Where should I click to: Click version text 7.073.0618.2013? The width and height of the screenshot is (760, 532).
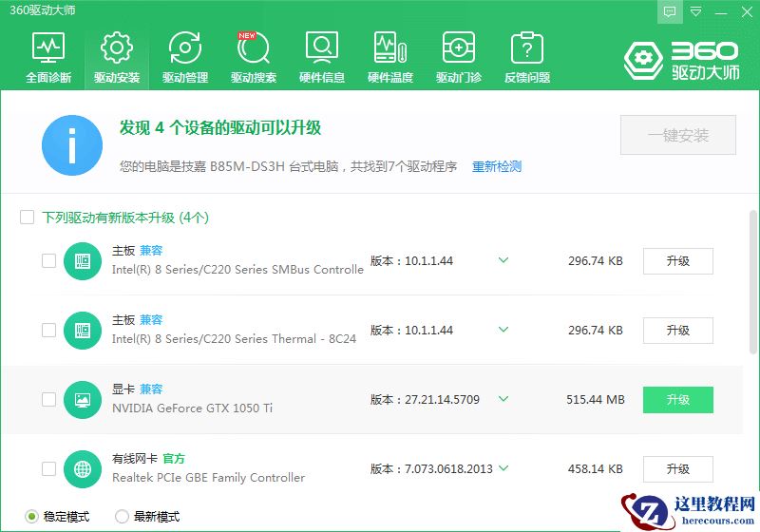click(448, 469)
